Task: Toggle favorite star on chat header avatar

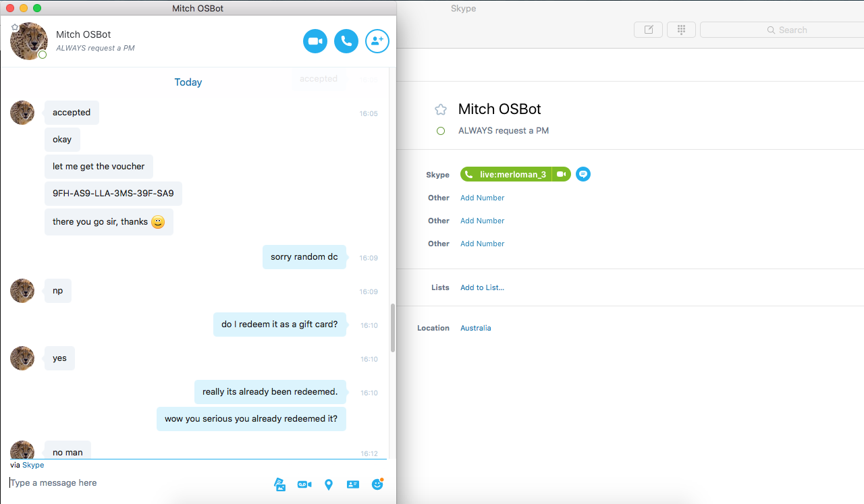Action: [15, 27]
